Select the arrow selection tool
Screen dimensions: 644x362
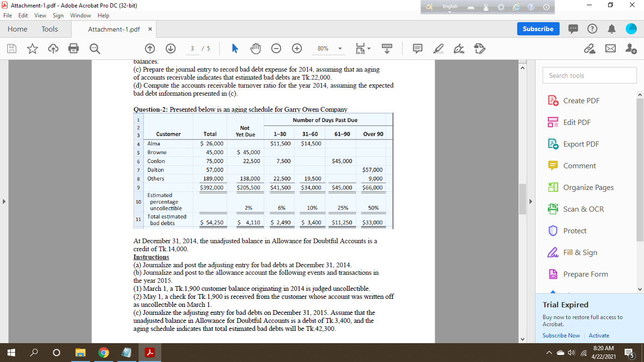(x=235, y=49)
